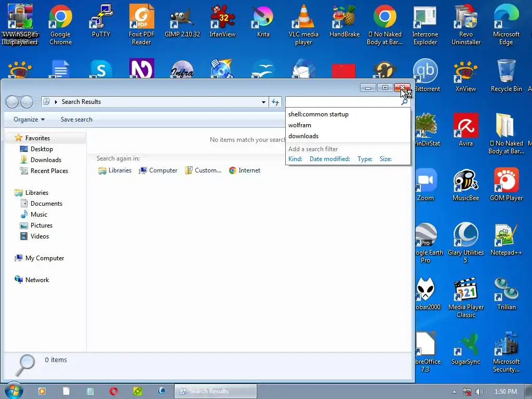Choose 'shell:common startup' search suggestion
532x399 pixels.
click(348, 114)
